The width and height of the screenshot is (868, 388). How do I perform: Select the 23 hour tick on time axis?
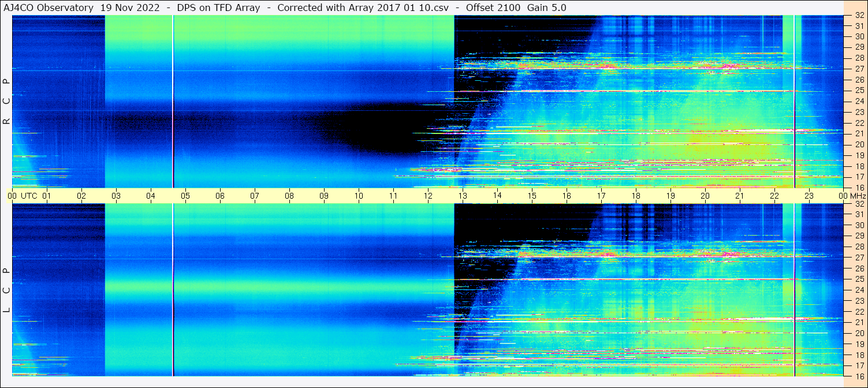[809, 196]
